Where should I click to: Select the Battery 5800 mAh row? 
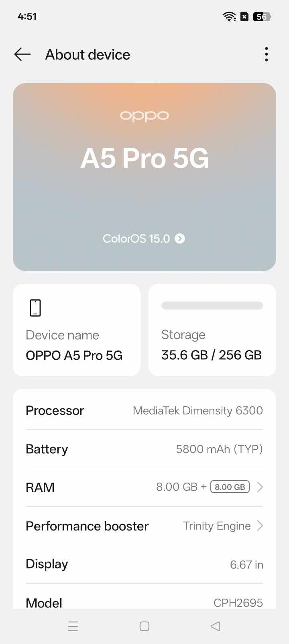pos(144,449)
